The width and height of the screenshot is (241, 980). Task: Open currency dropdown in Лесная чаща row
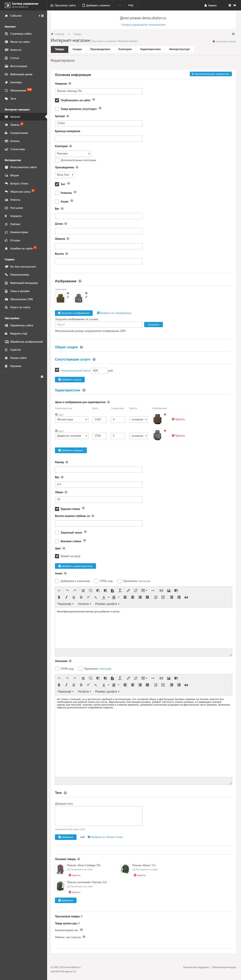[x=139, y=420]
